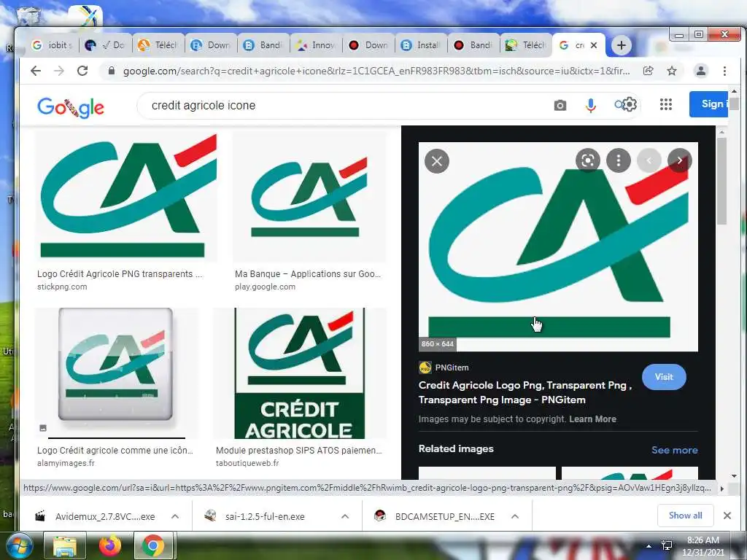Click Show all downloads

(x=685, y=516)
